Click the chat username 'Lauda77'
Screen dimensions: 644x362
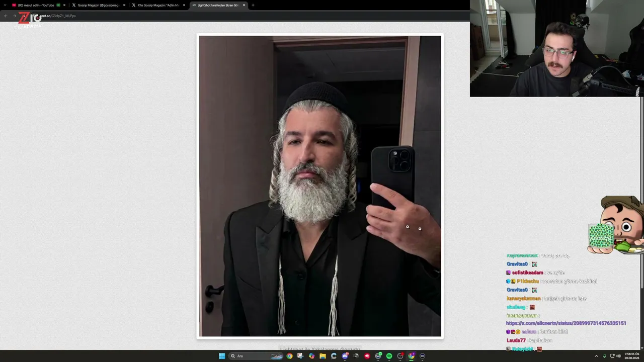tap(516, 340)
